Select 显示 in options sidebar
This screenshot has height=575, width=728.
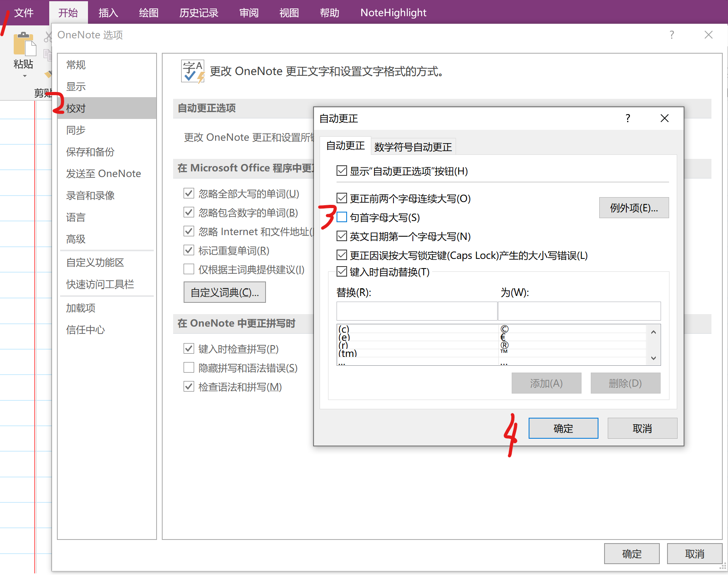(107, 86)
